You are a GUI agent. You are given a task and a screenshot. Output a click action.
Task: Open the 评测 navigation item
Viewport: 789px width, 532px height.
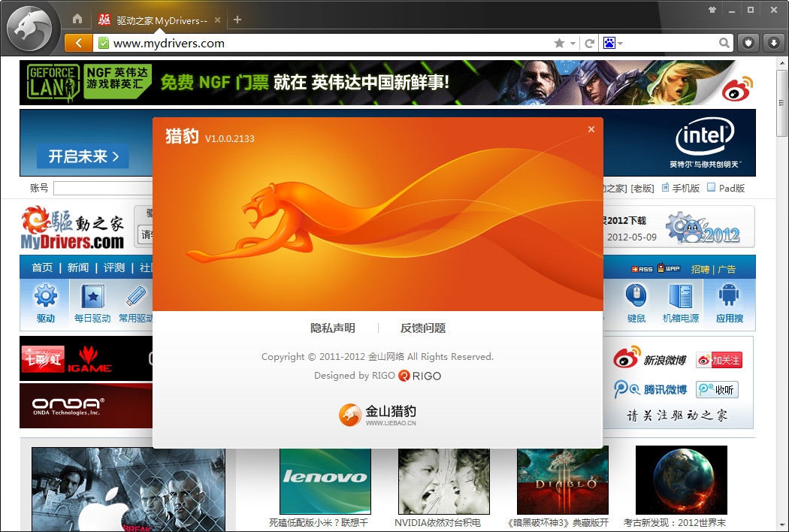point(114,268)
